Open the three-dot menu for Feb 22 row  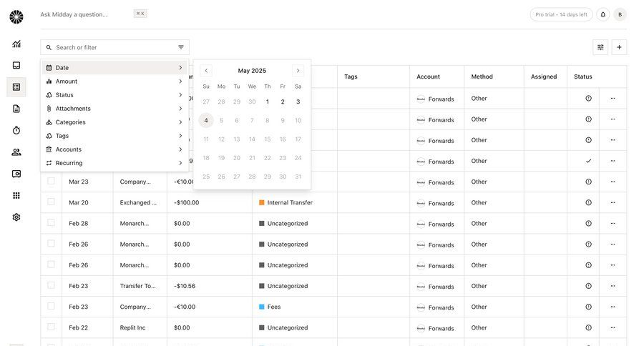[613, 328]
